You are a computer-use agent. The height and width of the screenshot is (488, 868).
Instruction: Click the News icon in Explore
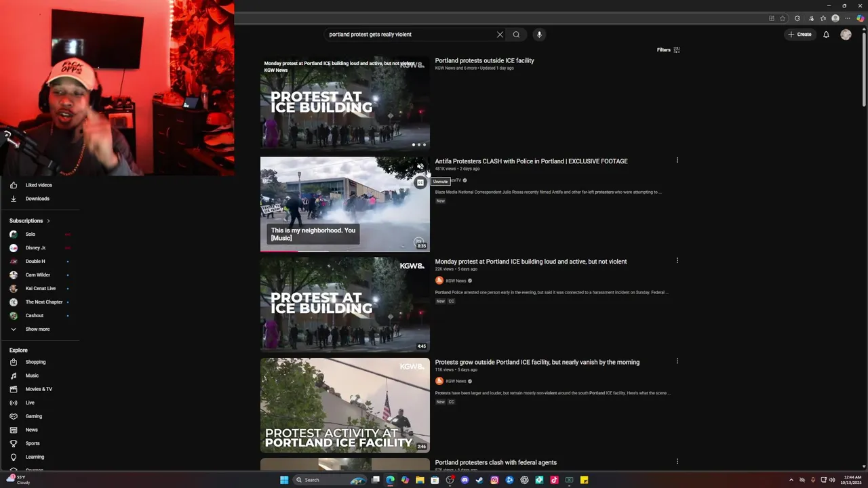coord(13,430)
